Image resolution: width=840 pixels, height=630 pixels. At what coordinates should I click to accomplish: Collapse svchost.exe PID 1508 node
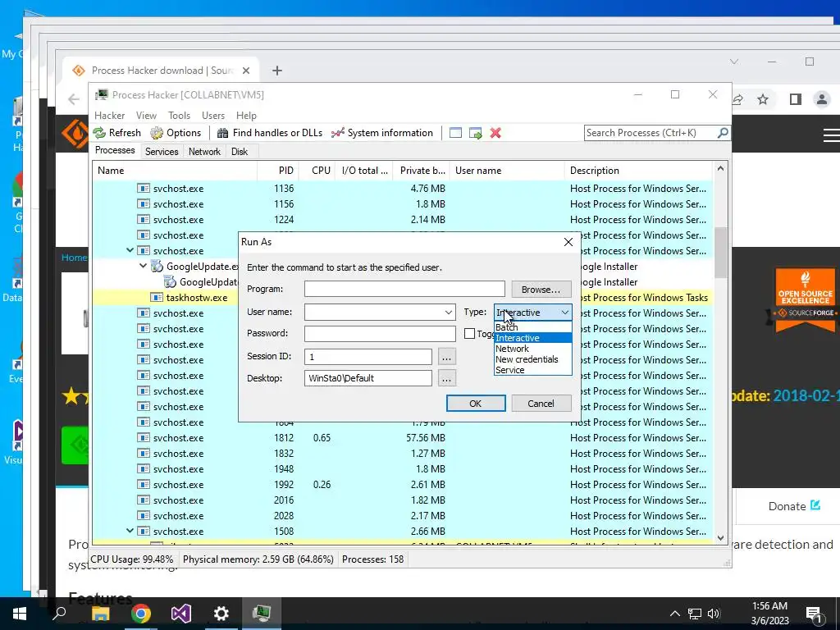click(130, 531)
